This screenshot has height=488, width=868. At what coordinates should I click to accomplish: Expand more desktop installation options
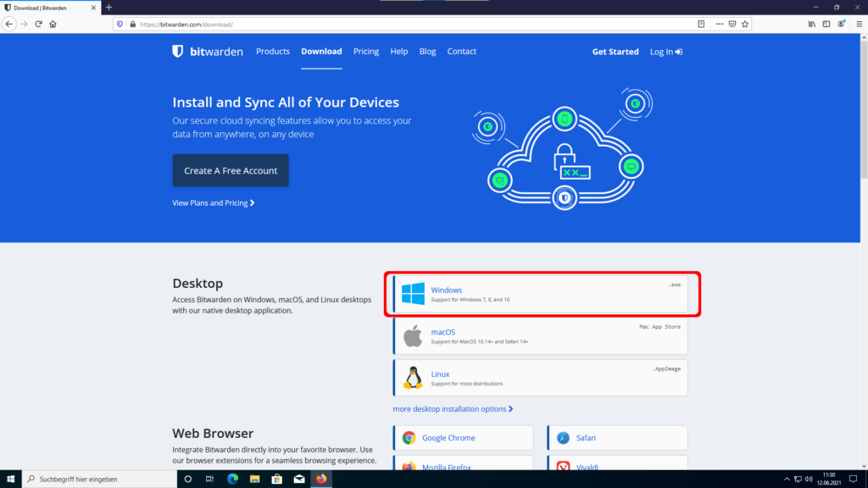(x=453, y=409)
